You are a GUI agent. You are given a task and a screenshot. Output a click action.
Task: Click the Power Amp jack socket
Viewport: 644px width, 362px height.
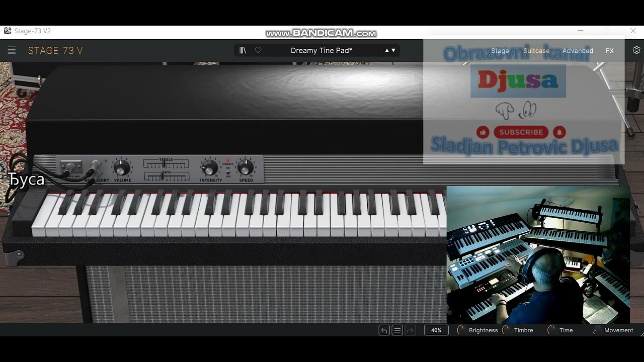pos(70,167)
